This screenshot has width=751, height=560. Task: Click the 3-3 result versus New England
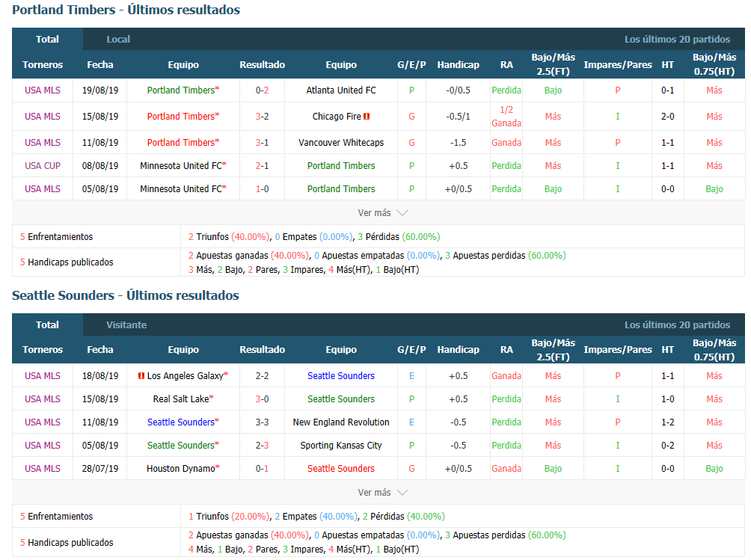(262, 422)
